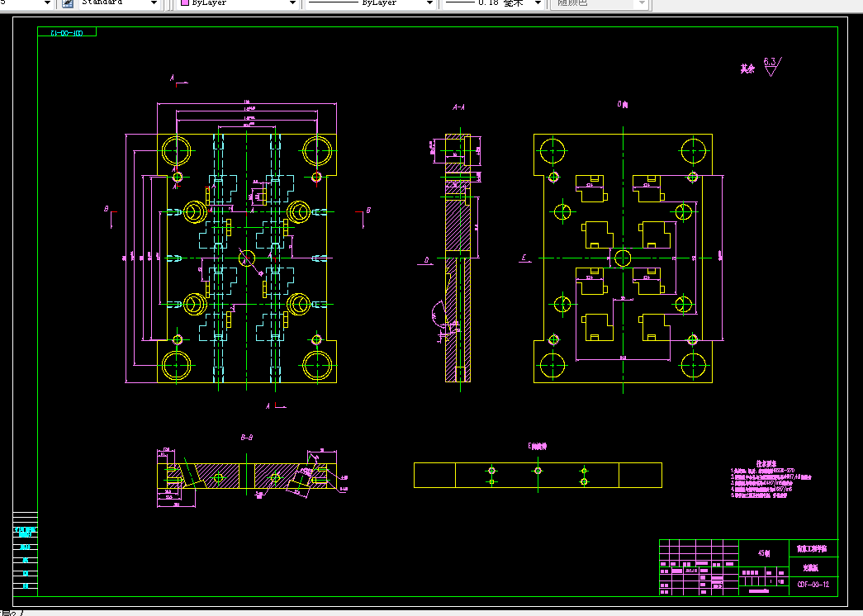Click the center circle of the left plan view
This screenshot has width=863, height=616.
click(x=247, y=258)
